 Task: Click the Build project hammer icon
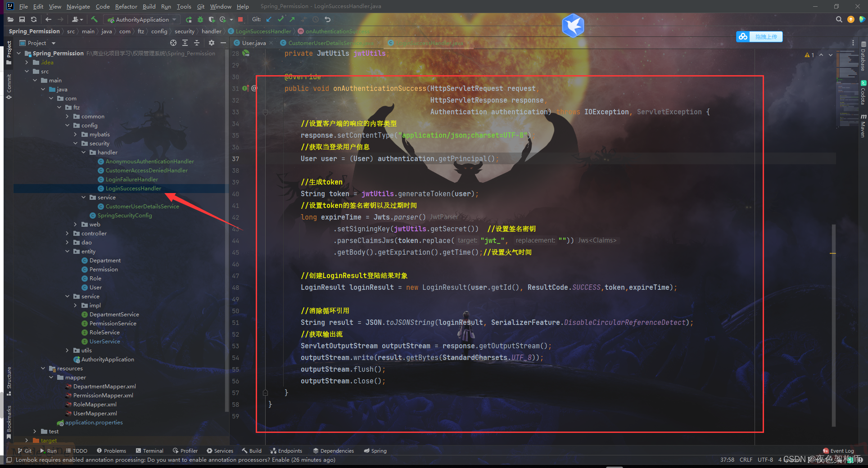[94, 19]
